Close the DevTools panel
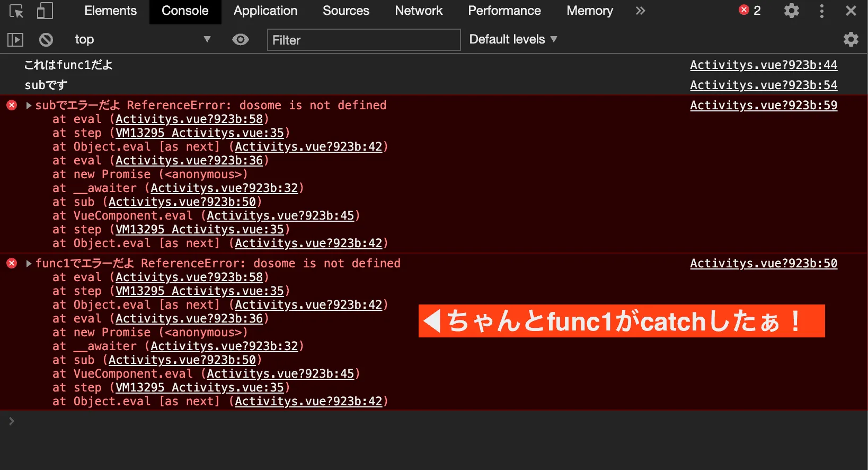The width and height of the screenshot is (868, 470). click(x=851, y=11)
